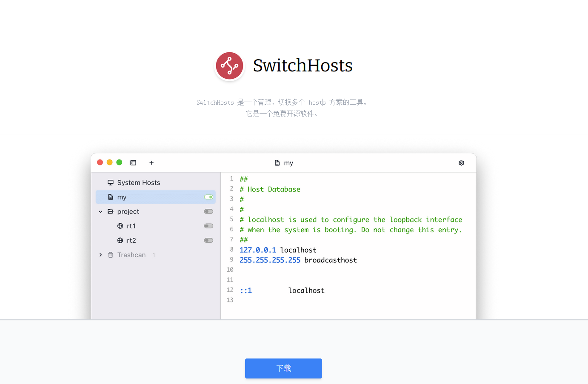588x384 pixels.
Task: Click the System Hosts monitor icon
Action: click(x=111, y=182)
